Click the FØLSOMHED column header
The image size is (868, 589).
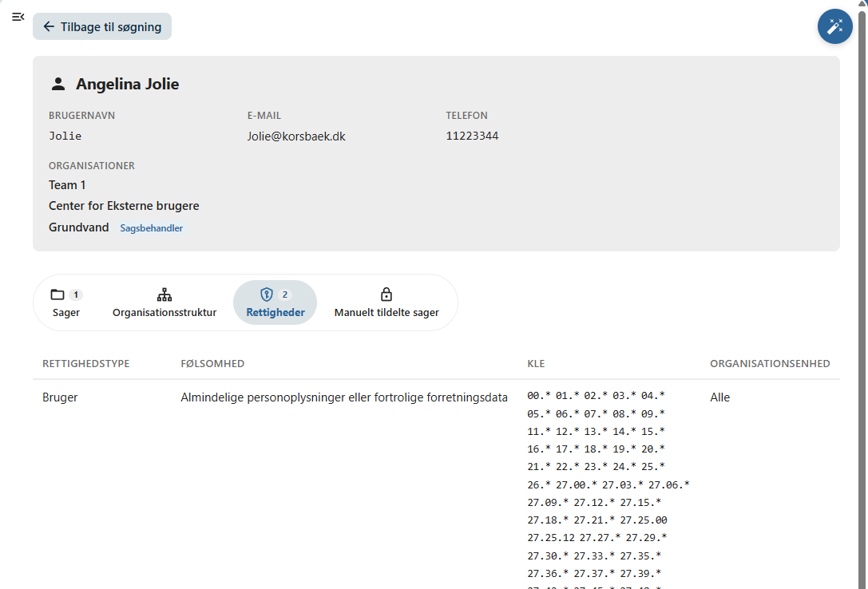point(212,363)
